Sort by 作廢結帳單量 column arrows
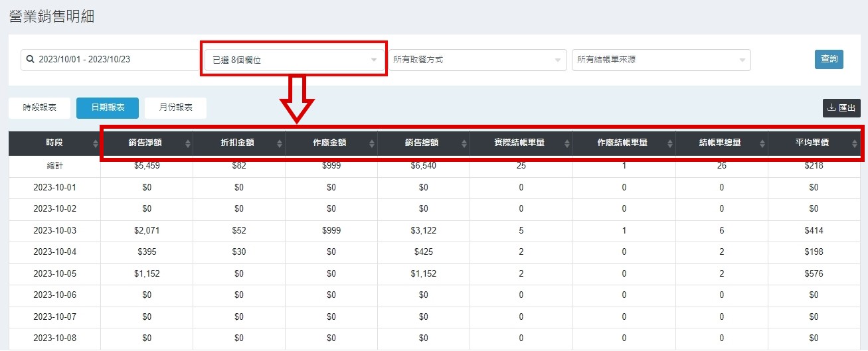 [x=669, y=143]
